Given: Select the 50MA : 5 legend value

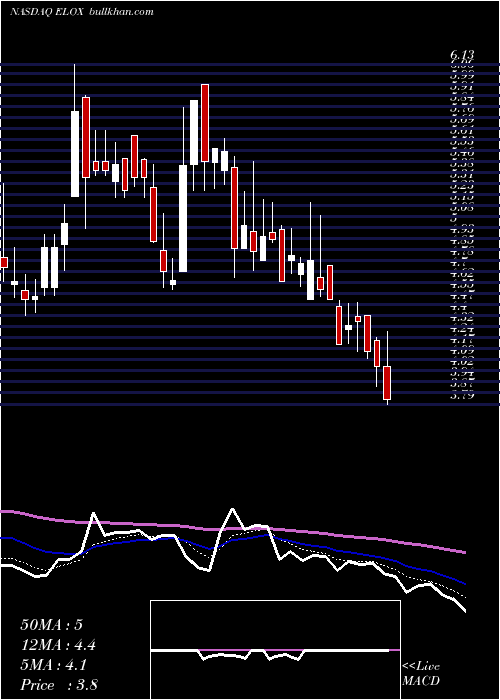Looking at the screenshot, I should pyautogui.click(x=51, y=625).
